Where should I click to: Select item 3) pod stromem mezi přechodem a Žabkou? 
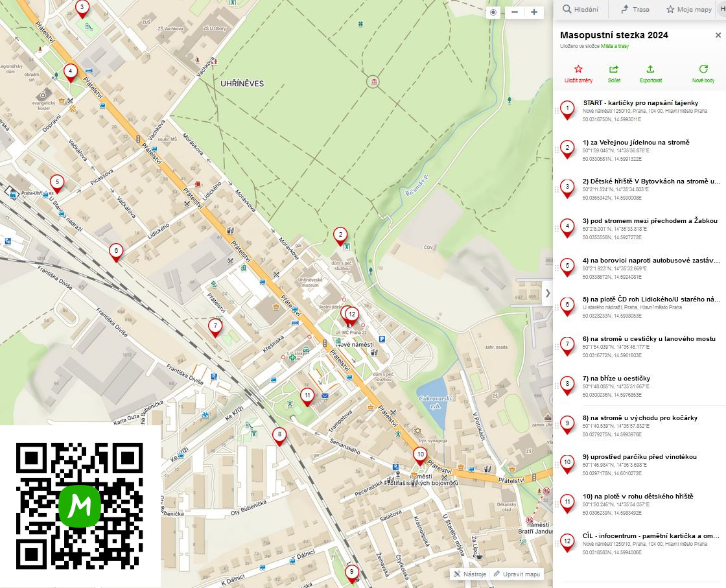coord(639,229)
